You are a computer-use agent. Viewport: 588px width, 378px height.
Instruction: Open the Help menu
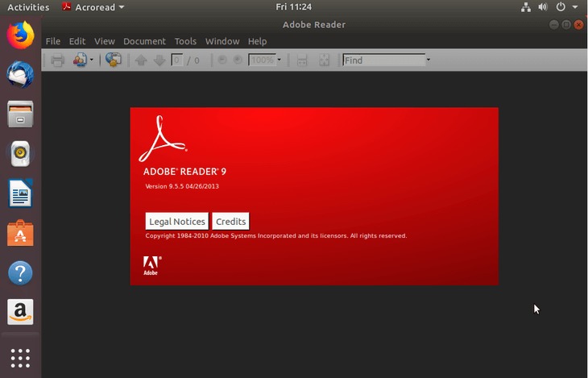[257, 41]
